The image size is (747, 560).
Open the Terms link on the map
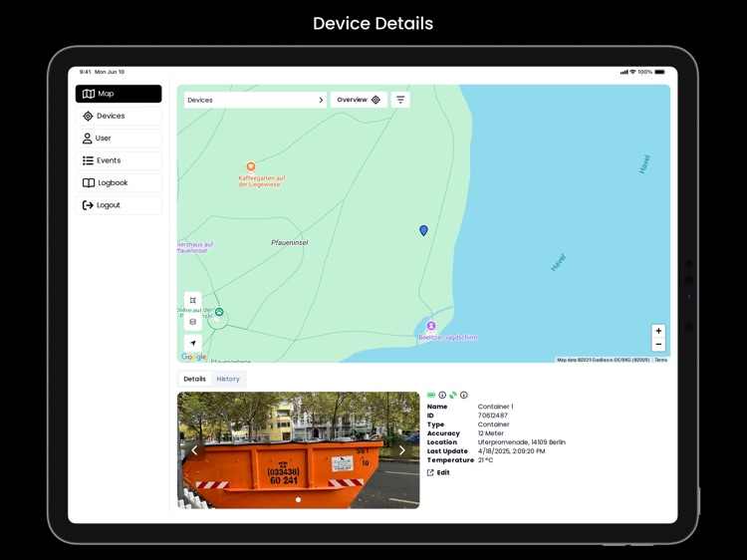(660, 360)
